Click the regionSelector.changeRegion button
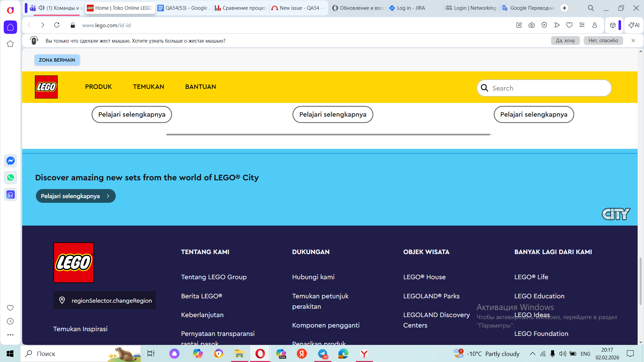The image size is (644, 362). 105,301
